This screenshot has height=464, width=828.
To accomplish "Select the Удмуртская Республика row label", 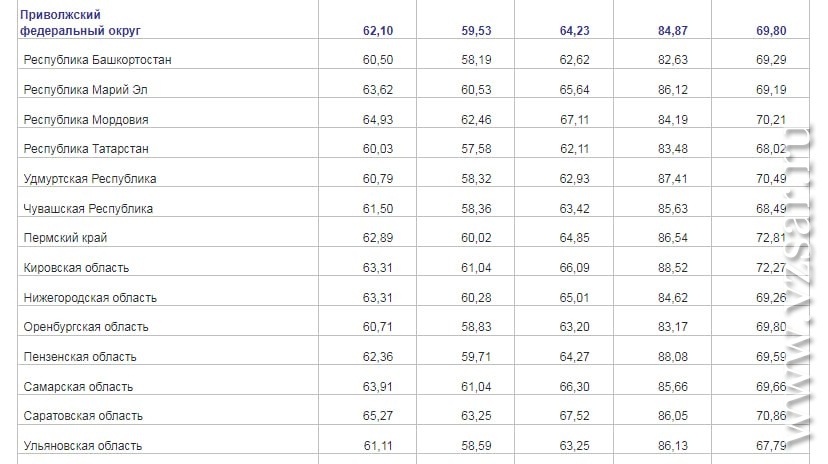I will [x=90, y=179].
